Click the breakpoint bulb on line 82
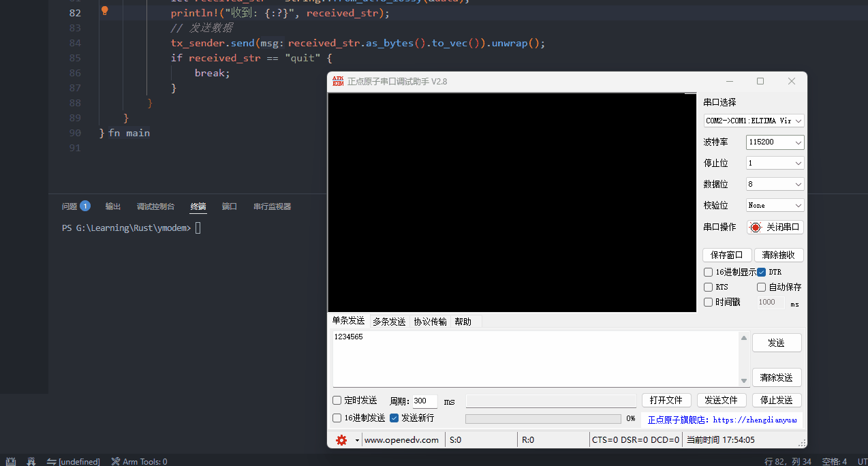The image size is (868, 466). [x=104, y=11]
